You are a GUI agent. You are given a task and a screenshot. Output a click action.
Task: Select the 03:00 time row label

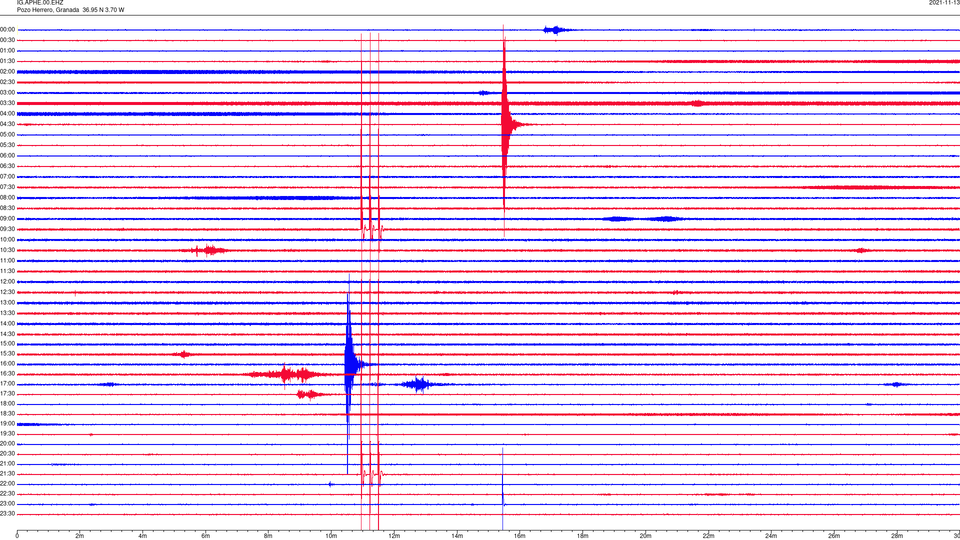tap(8, 92)
